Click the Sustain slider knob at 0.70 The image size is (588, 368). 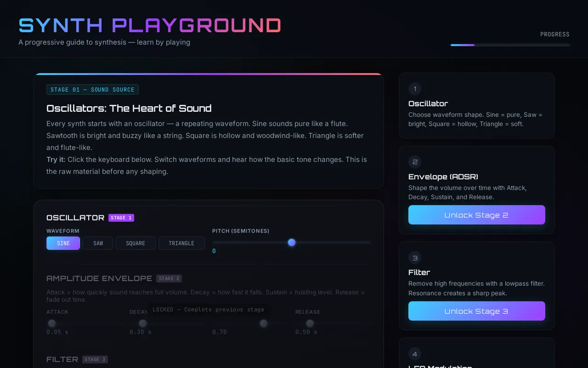click(x=264, y=323)
